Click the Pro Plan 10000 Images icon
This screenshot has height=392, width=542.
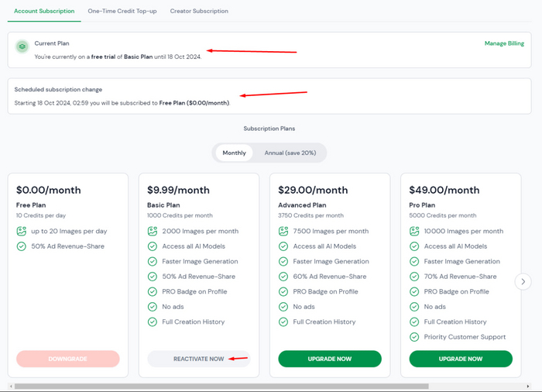(x=414, y=231)
